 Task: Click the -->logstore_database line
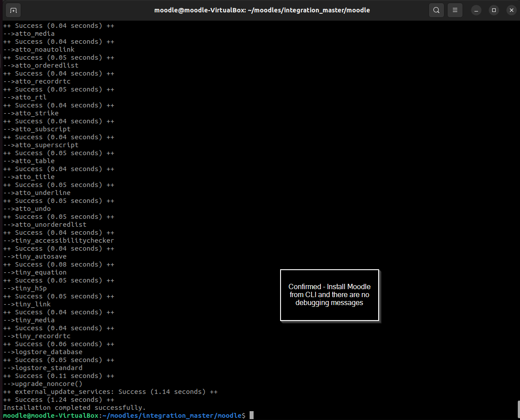(43, 352)
